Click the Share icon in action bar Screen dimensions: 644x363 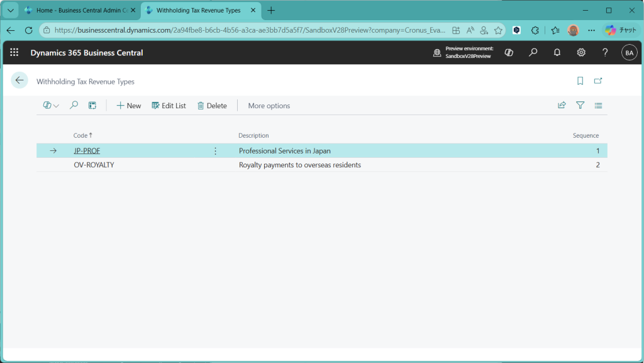pyautogui.click(x=562, y=106)
